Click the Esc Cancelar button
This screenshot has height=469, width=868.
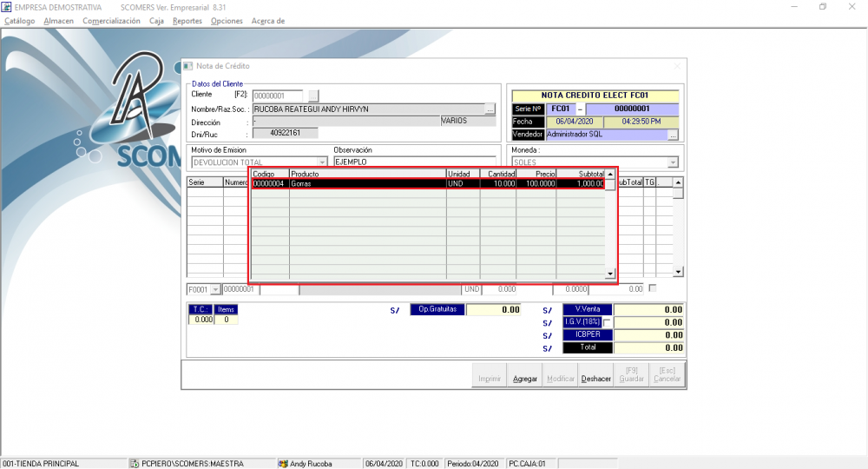tap(667, 375)
